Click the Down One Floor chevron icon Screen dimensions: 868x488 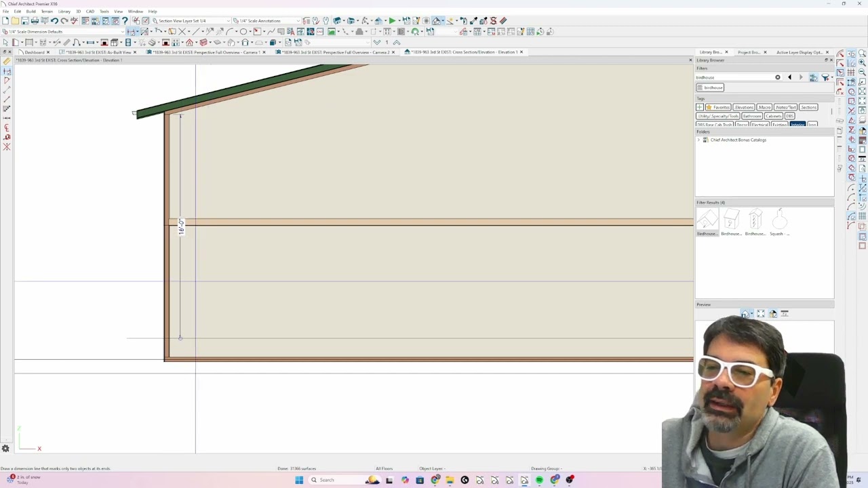tap(377, 42)
